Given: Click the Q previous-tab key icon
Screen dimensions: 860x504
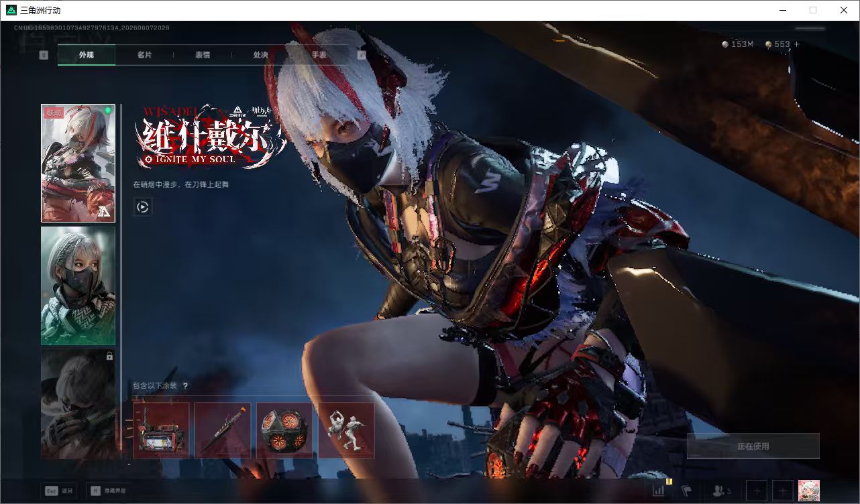Looking at the screenshot, I should 44,56.
